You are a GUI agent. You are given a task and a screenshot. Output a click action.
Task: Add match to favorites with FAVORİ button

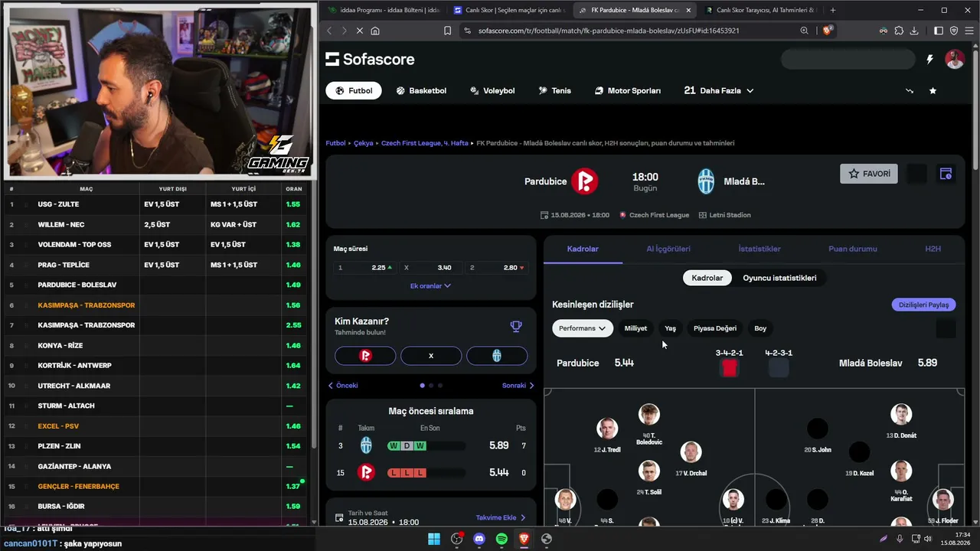pyautogui.click(x=869, y=174)
